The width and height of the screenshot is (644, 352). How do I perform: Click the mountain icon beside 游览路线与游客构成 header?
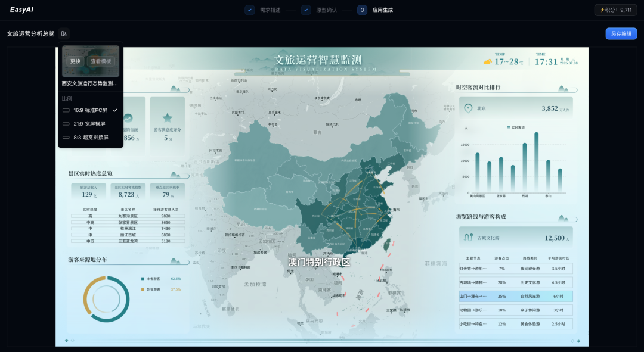click(x=563, y=218)
